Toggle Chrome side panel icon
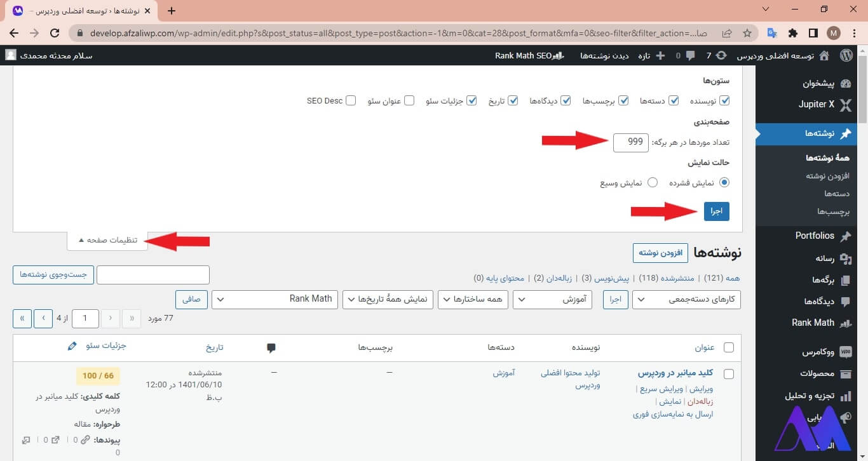Image resolution: width=868 pixels, height=461 pixels. 813,33
